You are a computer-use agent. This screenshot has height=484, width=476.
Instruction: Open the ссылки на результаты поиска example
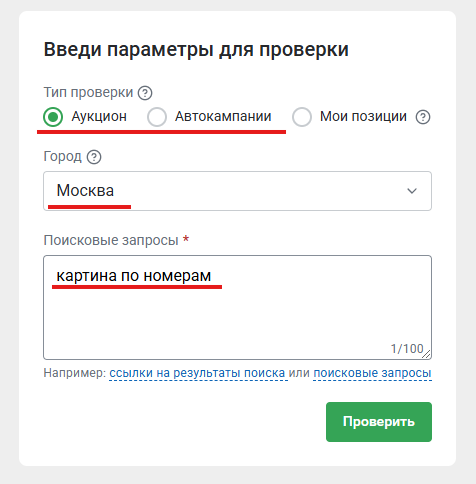pyautogui.click(x=197, y=373)
